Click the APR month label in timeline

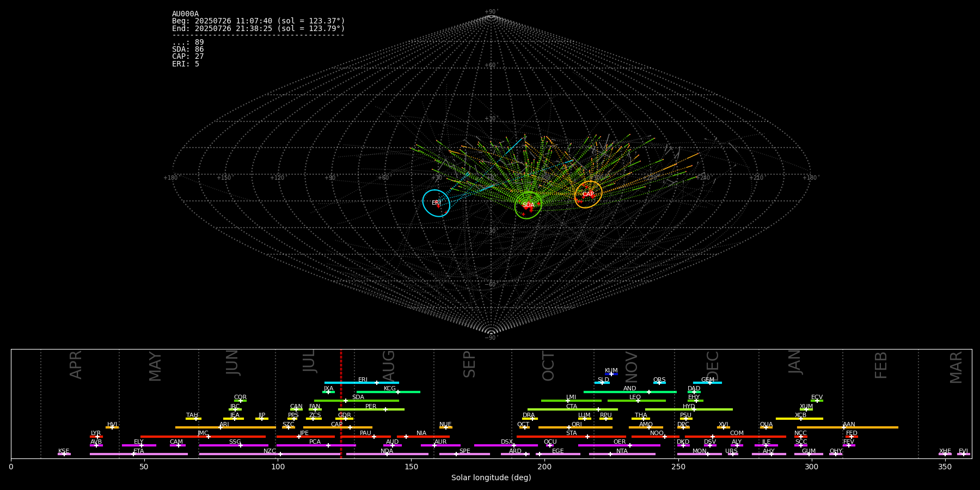click(76, 365)
